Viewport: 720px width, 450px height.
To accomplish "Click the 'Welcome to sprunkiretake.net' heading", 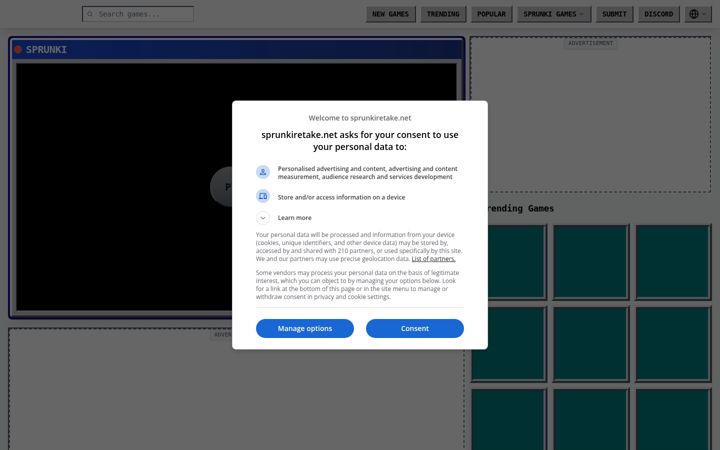I will pos(360,118).
